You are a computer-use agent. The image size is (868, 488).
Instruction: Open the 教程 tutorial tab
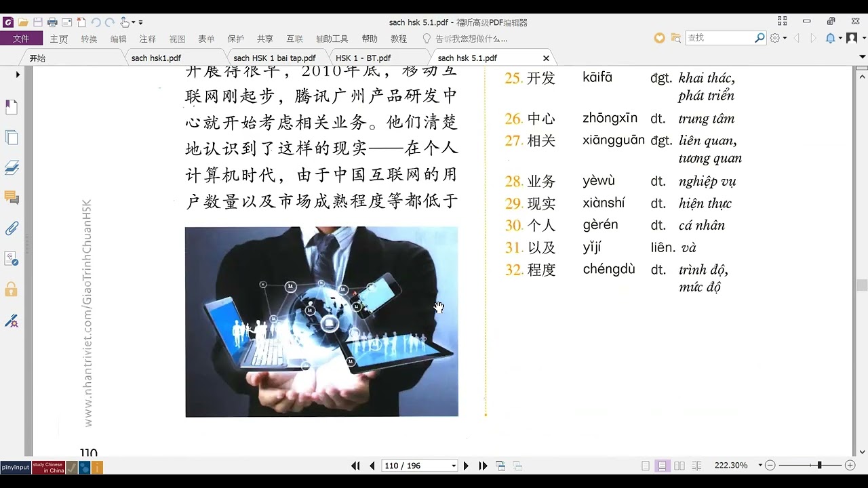(x=399, y=39)
